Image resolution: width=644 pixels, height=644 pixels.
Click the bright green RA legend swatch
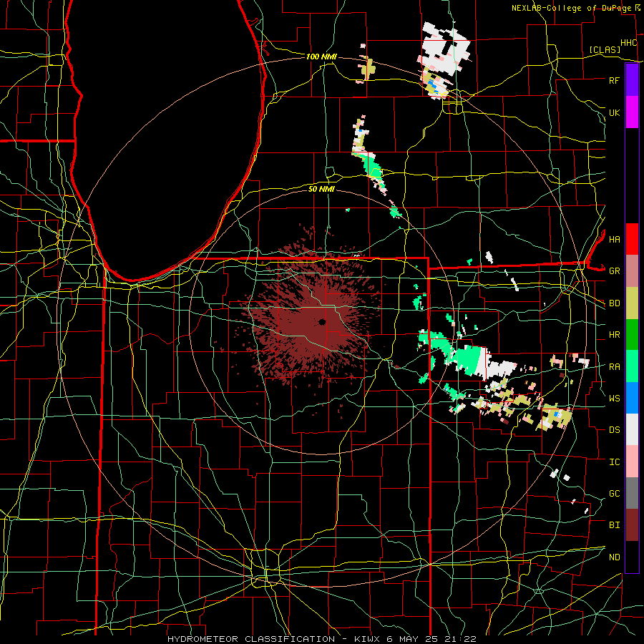coord(632,366)
